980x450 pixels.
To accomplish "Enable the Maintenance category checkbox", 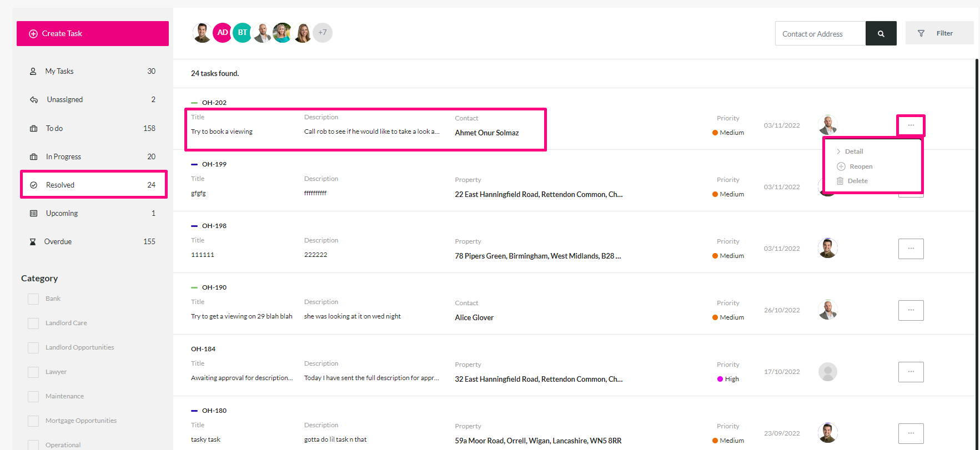I will (x=33, y=396).
